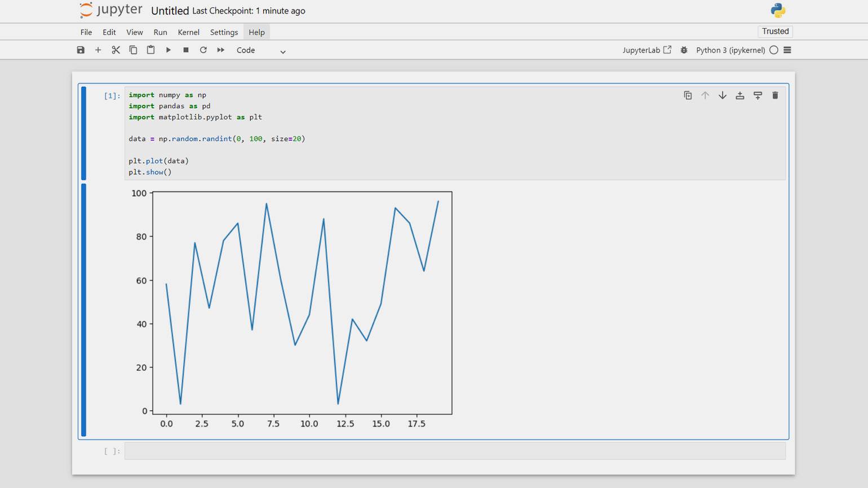
Task: Enable the debugger with the bug icon
Action: [x=684, y=50]
